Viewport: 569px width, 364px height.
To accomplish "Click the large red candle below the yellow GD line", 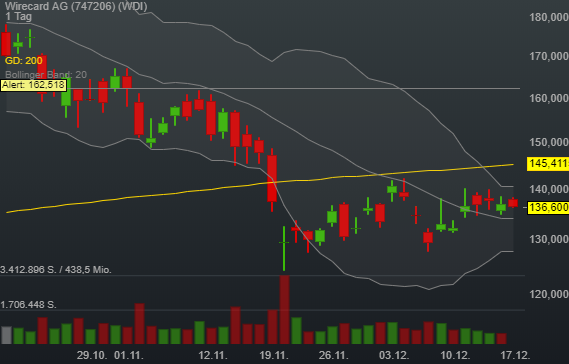I will [x=272, y=179].
